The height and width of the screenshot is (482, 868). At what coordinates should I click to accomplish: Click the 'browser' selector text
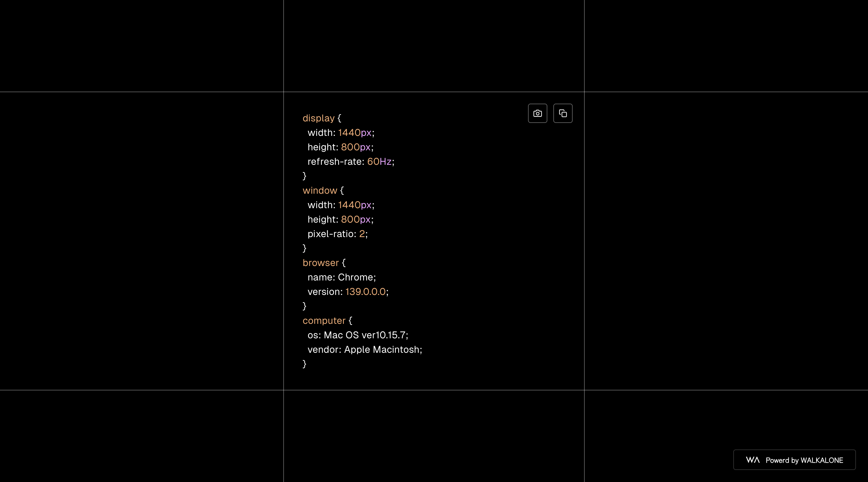pos(320,263)
